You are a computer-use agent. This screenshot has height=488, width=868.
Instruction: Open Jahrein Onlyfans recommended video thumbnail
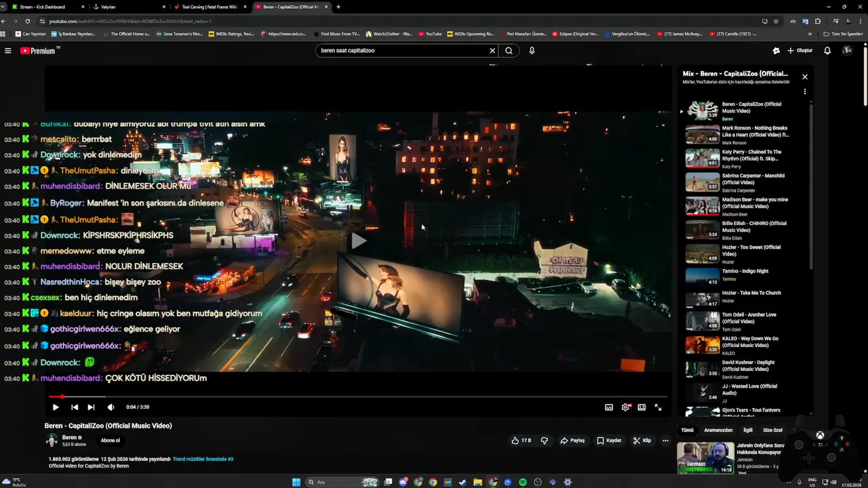tap(705, 458)
